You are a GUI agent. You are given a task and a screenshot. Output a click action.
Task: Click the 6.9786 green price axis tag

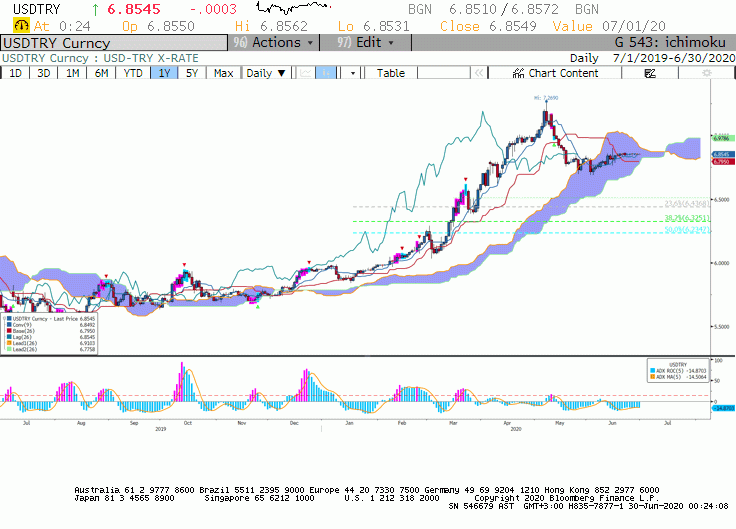pyautogui.click(x=723, y=138)
